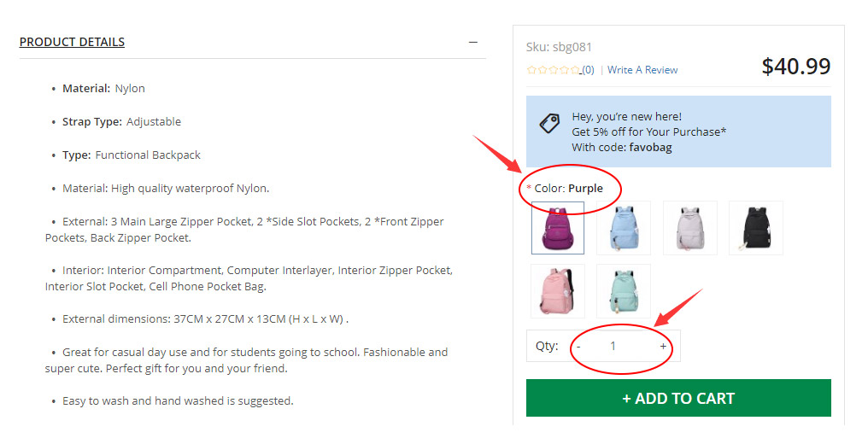
Task: Click the $40.99 price
Action: pyautogui.click(x=795, y=67)
